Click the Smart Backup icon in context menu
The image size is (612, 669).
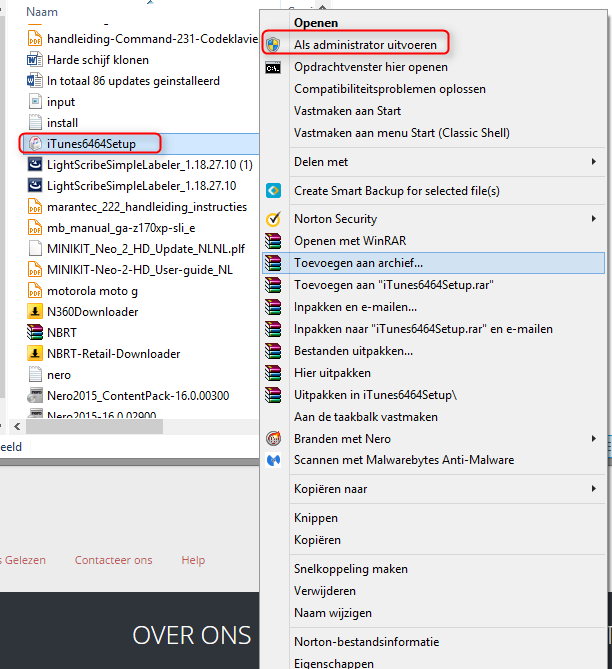273,190
